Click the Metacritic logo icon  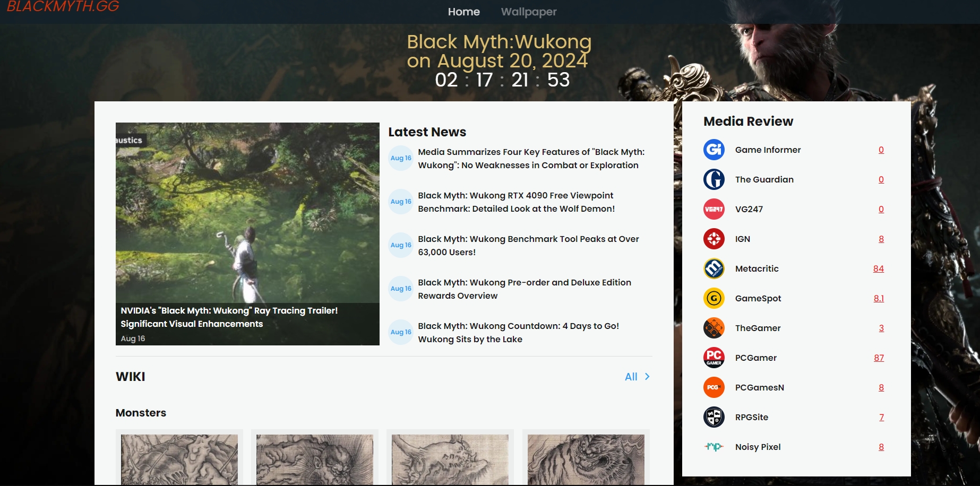click(714, 268)
